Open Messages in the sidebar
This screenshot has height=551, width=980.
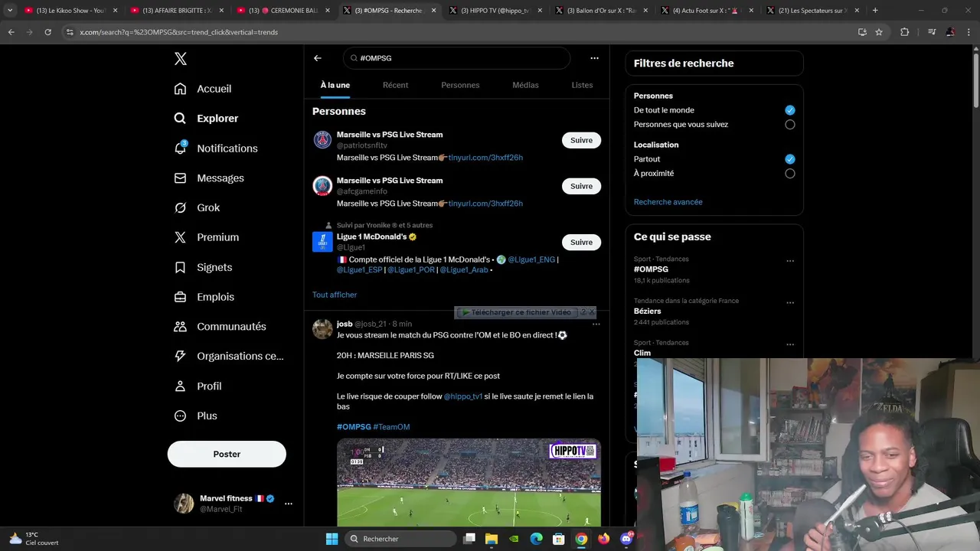pos(209,178)
